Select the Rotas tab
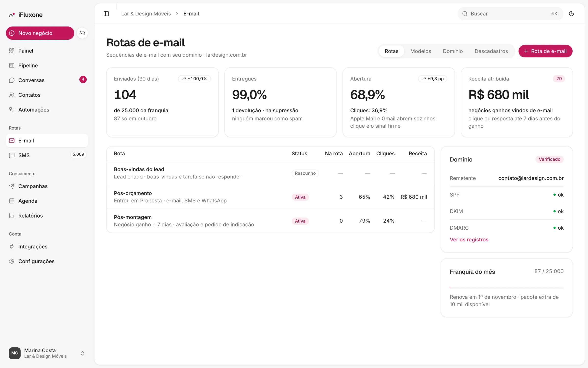The height and width of the screenshot is (368, 588). coord(392,51)
